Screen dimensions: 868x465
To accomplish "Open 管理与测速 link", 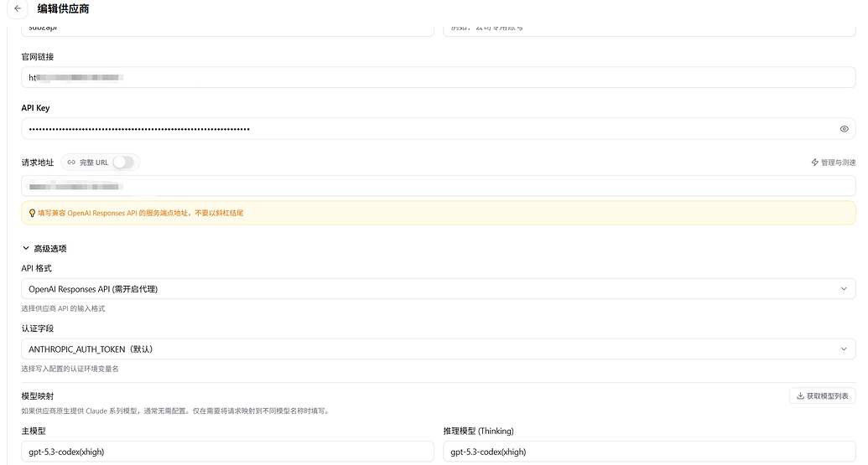I will tap(833, 163).
